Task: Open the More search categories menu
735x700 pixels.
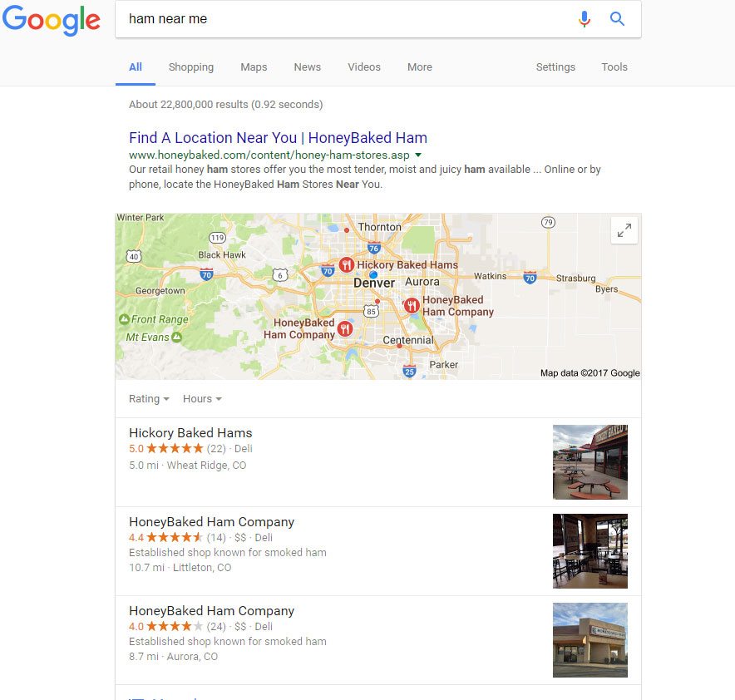Action: tap(420, 67)
